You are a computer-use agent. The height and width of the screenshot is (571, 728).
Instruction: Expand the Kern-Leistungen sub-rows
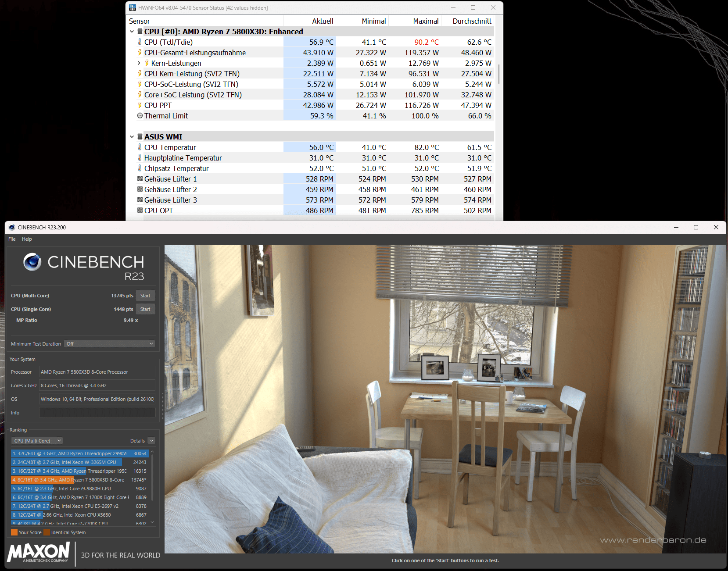(x=139, y=63)
